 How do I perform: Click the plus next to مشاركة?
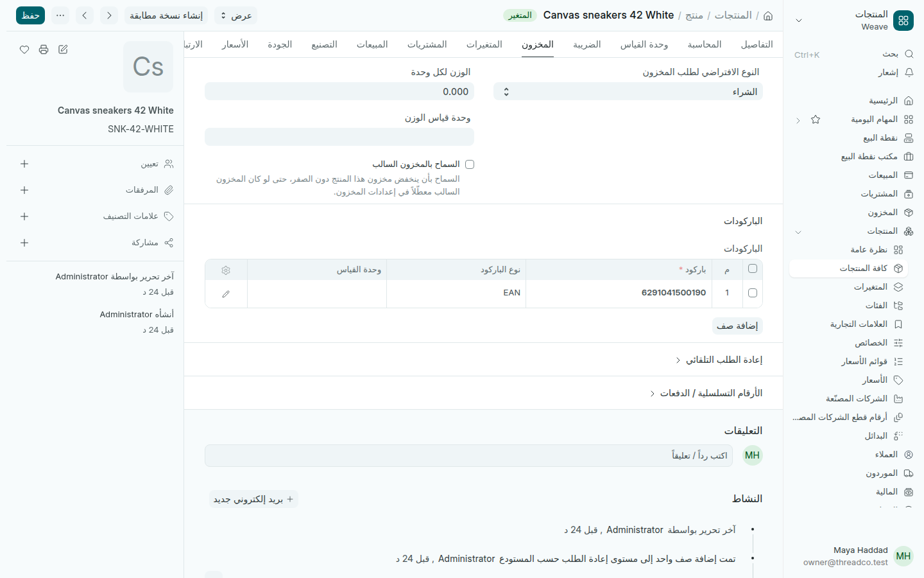tap(24, 243)
